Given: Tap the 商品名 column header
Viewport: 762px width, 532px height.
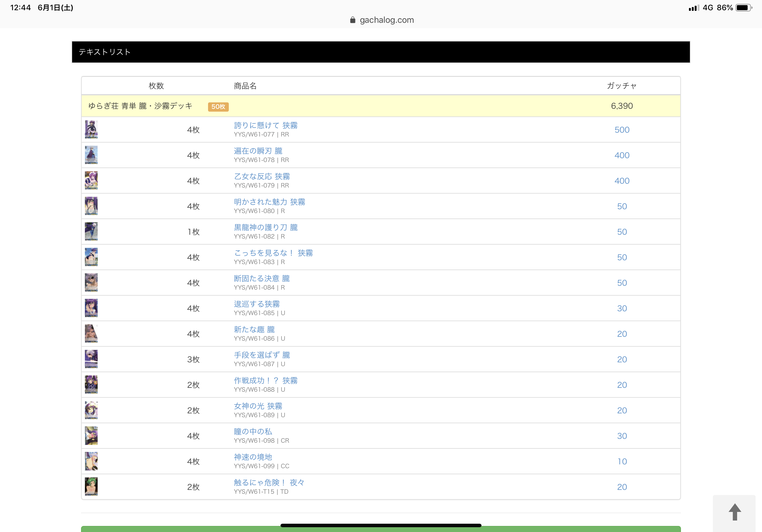Looking at the screenshot, I should pyautogui.click(x=245, y=86).
